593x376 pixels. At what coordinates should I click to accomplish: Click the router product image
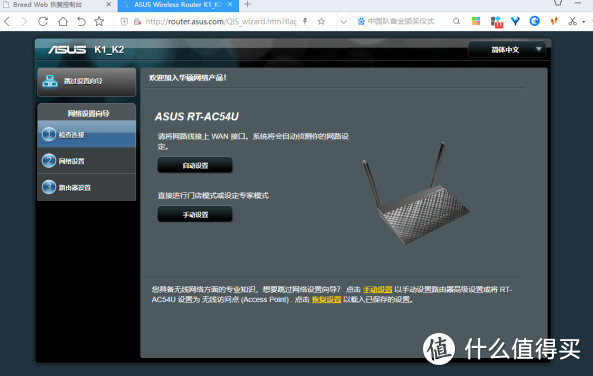tap(415, 194)
